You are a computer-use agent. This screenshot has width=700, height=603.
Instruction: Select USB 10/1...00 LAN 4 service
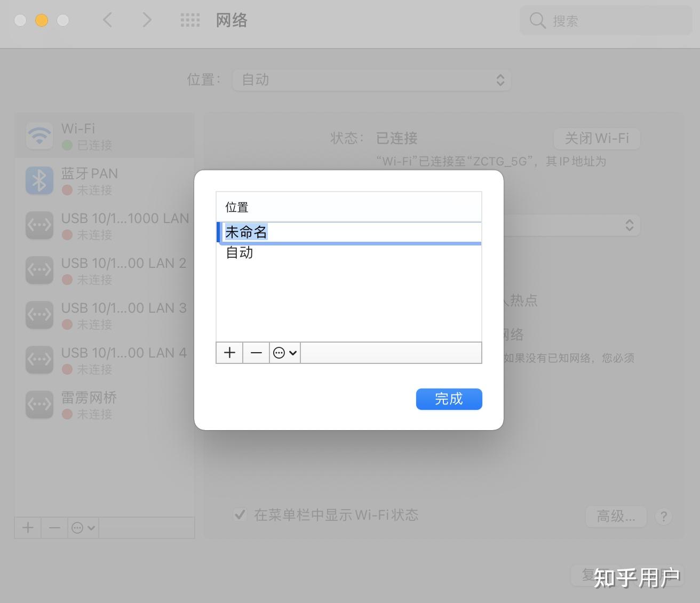[105, 360]
